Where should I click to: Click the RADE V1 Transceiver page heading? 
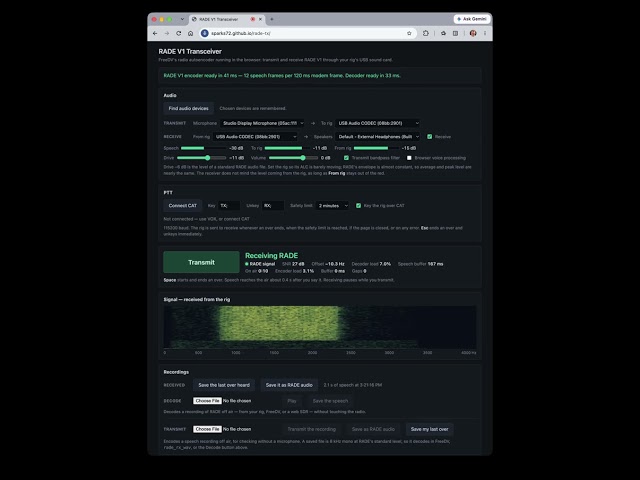click(190, 51)
